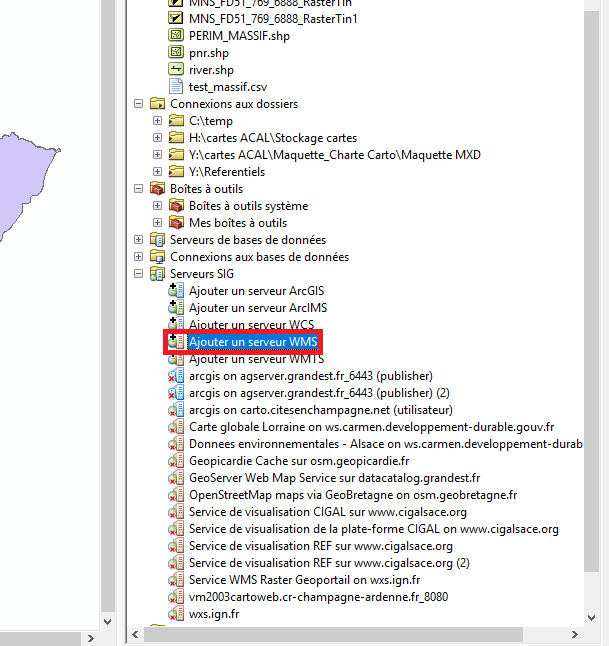Select Ajouter un serveur WMTS
Image resolution: width=609 pixels, height=646 pixels.
[x=256, y=359]
